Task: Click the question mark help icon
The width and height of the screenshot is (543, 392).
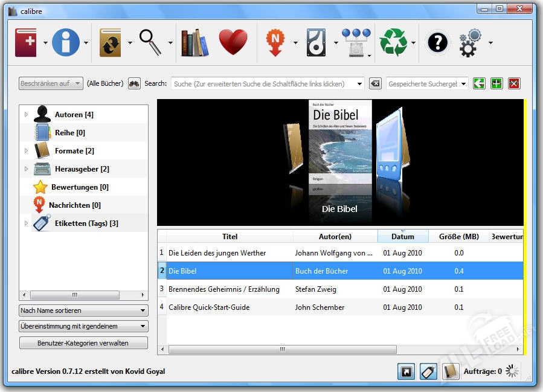Action: [437, 43]
